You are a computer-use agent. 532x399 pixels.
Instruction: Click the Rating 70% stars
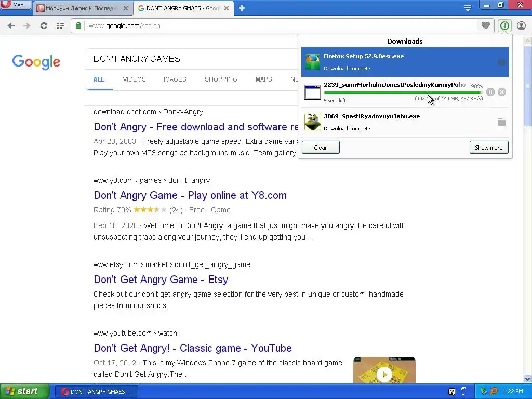click(x=150, y=210)
